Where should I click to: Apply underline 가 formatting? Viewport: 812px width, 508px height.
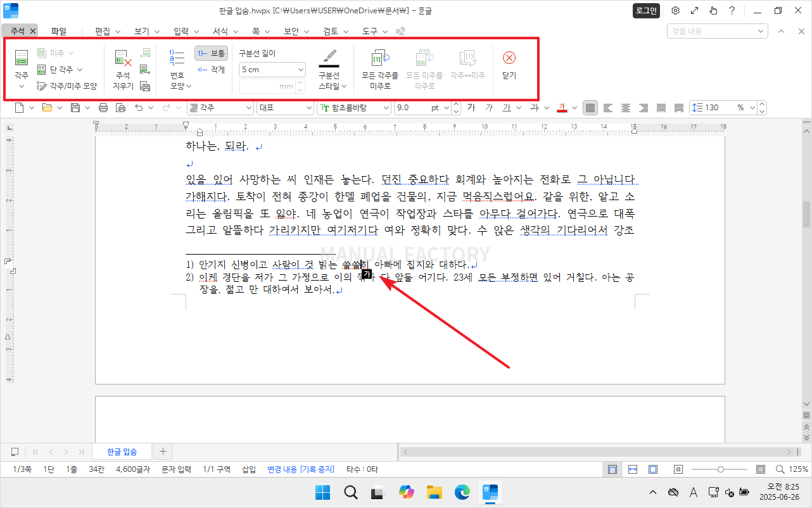click(x=506, y=108)
